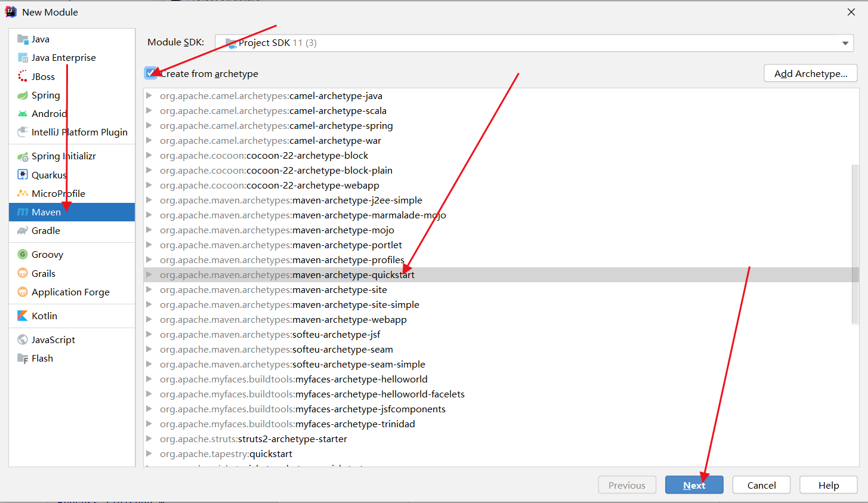
Task: Expand camel-archetype-java archetype node
Action: tap(149, 95)
